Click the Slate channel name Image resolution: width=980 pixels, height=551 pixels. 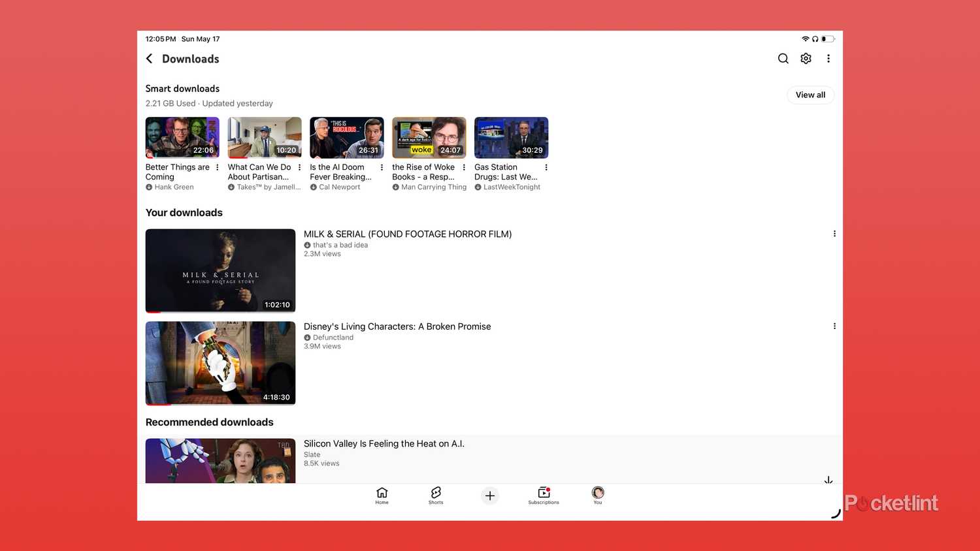[312, 455]
